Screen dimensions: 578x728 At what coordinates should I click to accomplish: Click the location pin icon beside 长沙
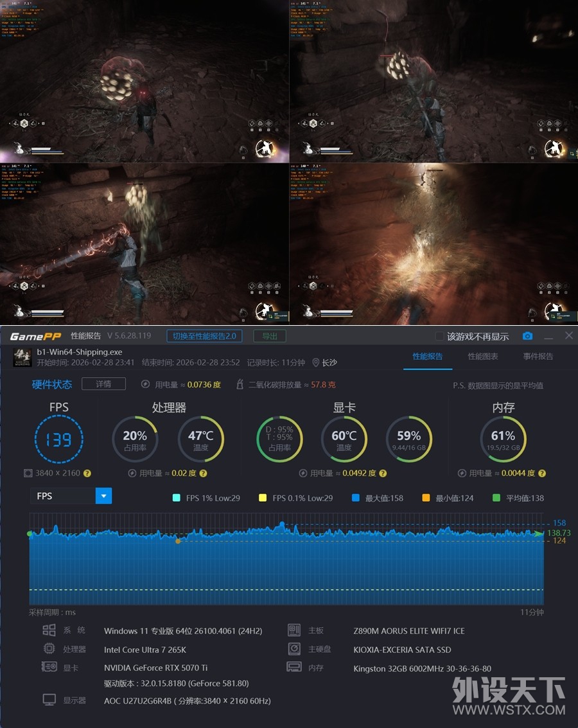pos(315,362)
